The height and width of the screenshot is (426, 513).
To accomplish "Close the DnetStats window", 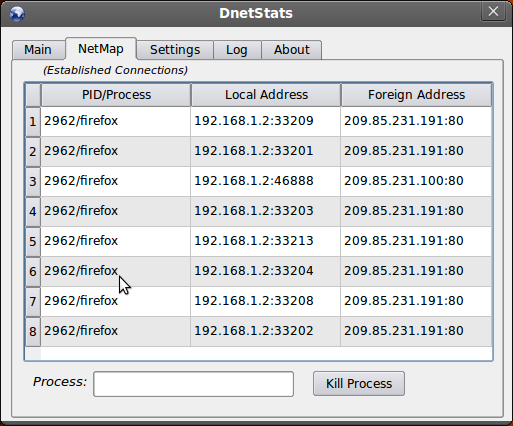I will click(493, 12).
